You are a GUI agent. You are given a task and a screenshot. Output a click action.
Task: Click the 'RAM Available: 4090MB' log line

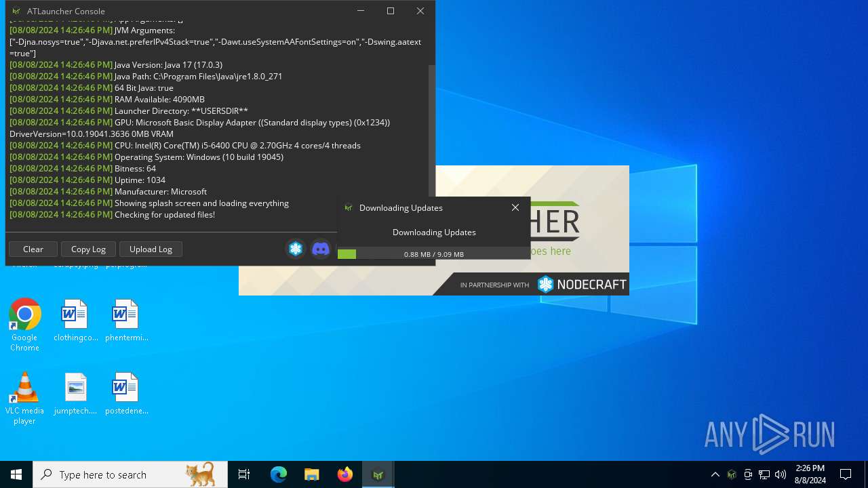pos(107,100)
